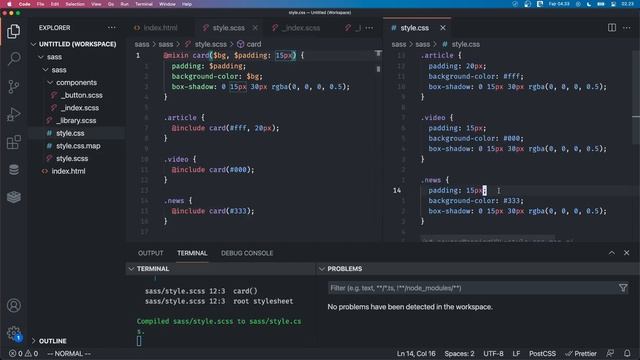
Task: Open the _button.scss file
Action: [x=82, y=95]
